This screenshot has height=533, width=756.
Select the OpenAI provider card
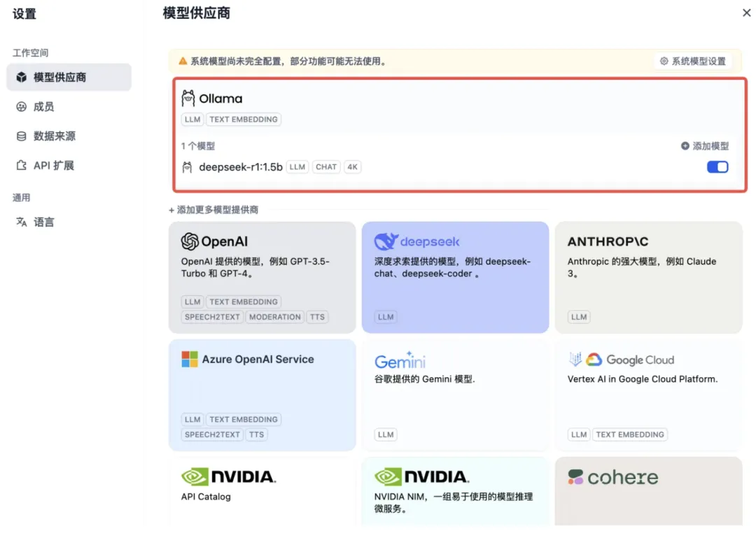(262, 278)
